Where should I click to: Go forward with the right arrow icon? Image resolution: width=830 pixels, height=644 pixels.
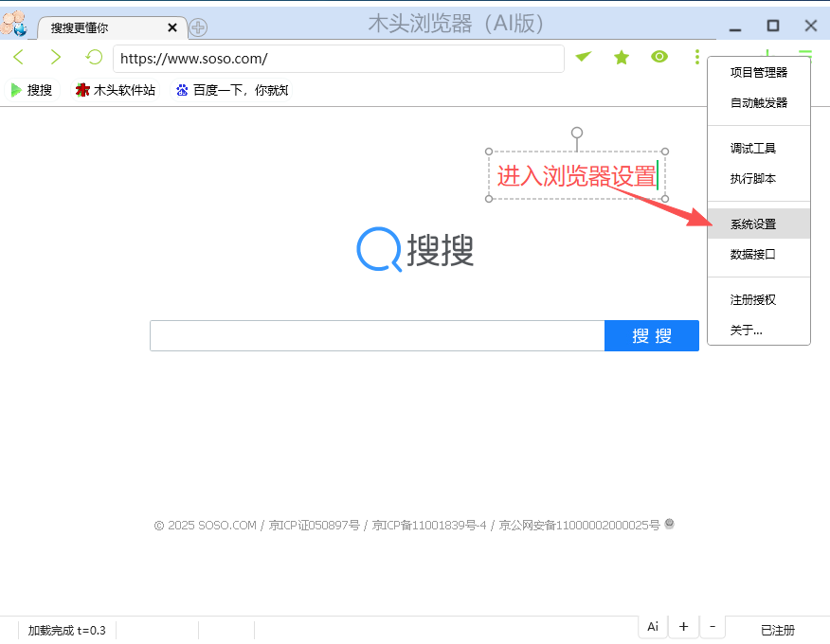pyautogui.click(x=55, y=57)
